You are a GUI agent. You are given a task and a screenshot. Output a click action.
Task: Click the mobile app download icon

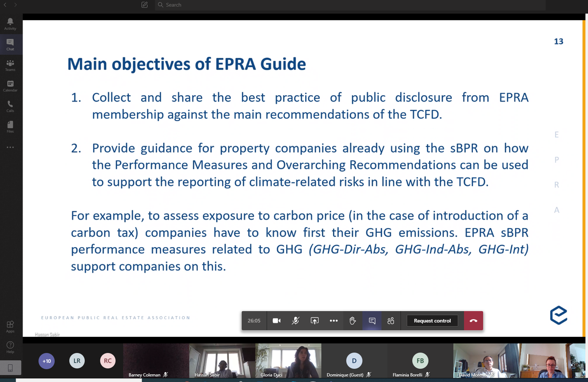10,367
